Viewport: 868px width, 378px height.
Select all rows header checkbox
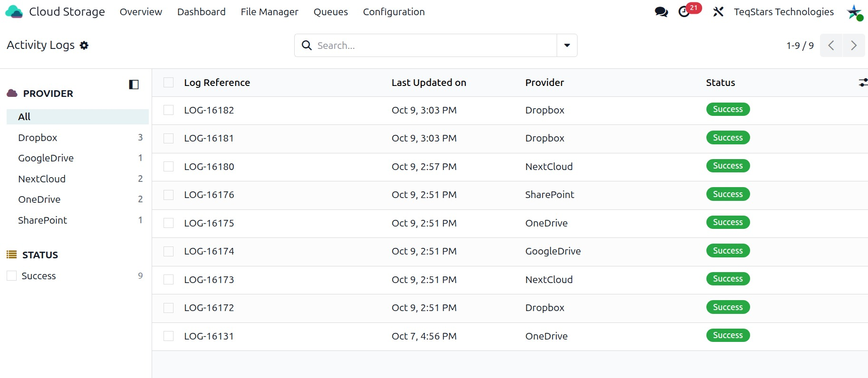[x=168, y=83]
